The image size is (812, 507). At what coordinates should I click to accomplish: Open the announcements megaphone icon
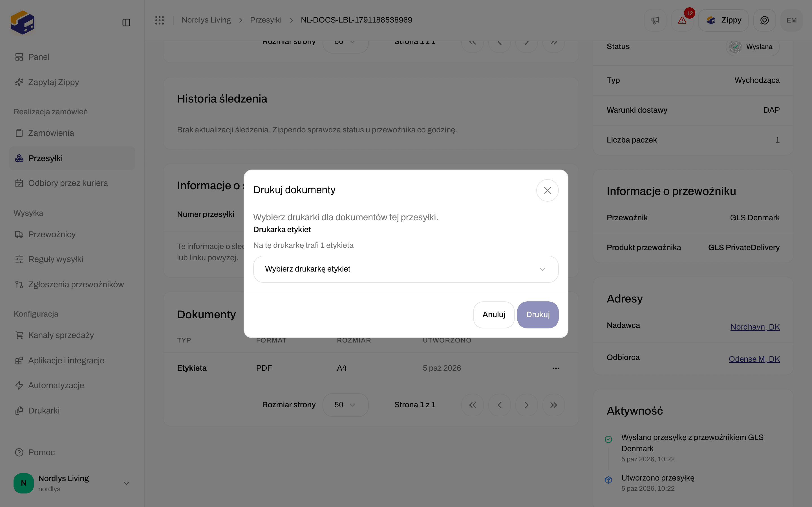(655, 20)
